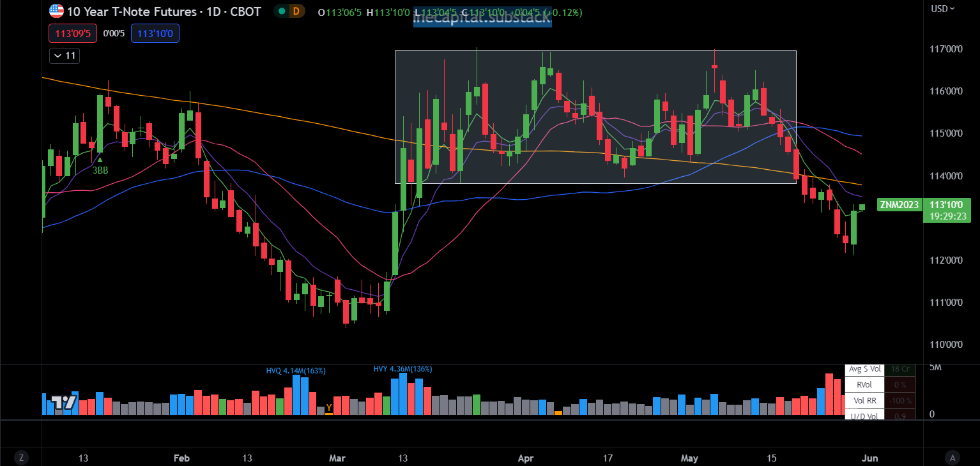Click the May date axis label
Image resolution: width=980 pixels, height=466 pixels.
pos(690,458)
